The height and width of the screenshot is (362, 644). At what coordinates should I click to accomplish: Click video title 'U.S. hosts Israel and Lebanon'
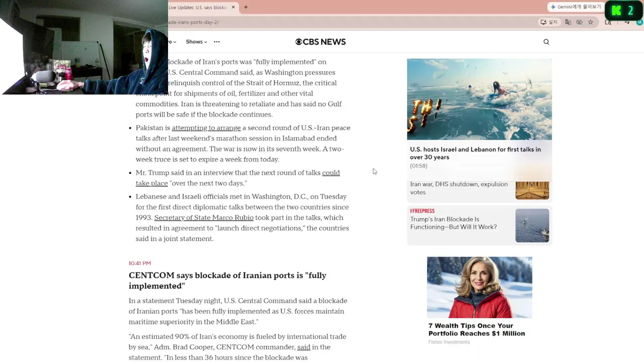[475, 153]
